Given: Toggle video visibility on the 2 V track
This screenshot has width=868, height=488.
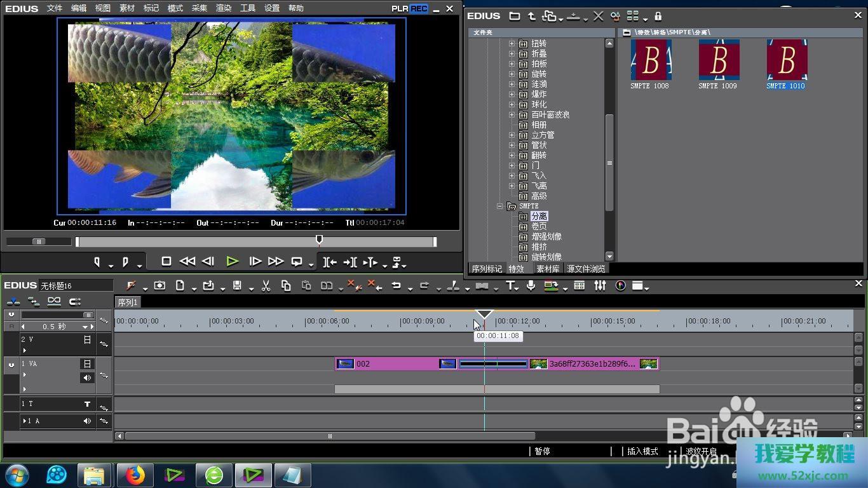Looking at the screenshot, I should point(87,340).
